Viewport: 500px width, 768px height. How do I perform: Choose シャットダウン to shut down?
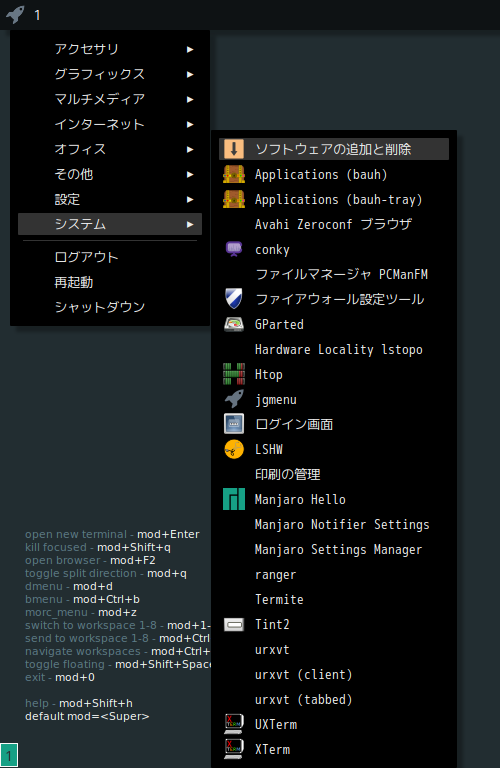(x=110, y=307)
